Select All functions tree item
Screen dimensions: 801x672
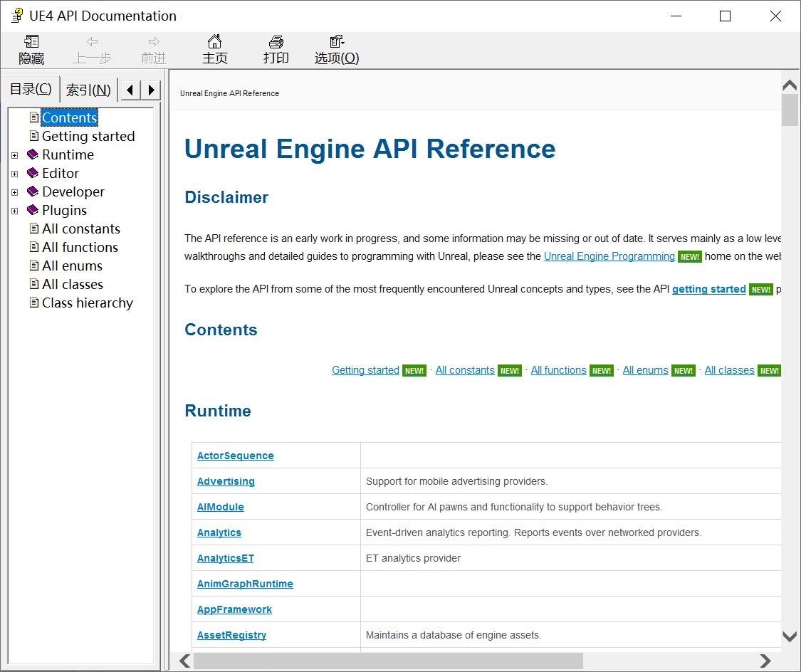[80, 247]
